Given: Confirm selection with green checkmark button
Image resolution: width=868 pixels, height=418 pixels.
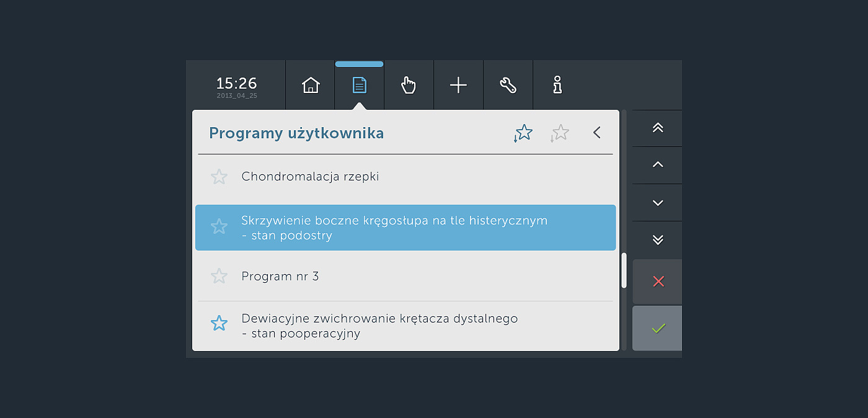Looking at the screenshot, I should coord(658,328).
